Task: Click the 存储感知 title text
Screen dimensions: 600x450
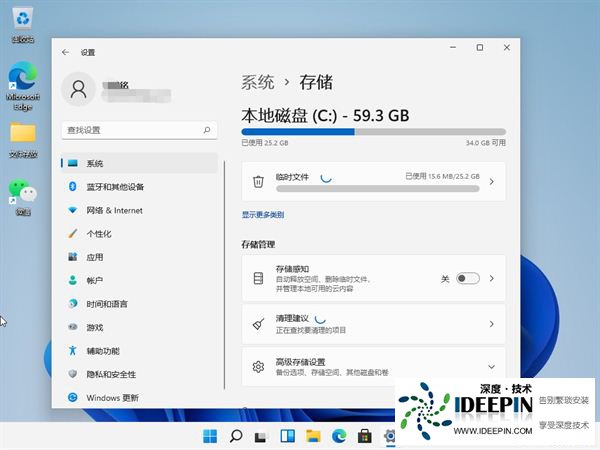Action: (x=292, y=269)
